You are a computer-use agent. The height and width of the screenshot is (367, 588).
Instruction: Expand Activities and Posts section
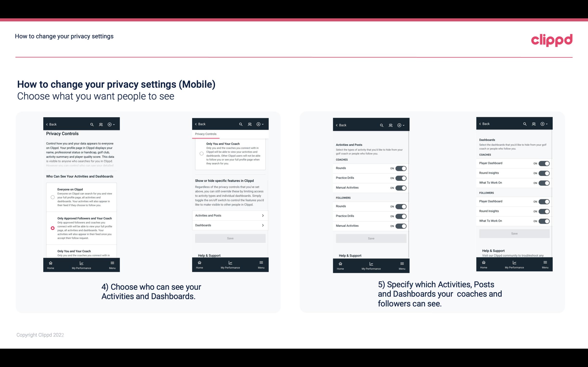click(x=230, y=216)
